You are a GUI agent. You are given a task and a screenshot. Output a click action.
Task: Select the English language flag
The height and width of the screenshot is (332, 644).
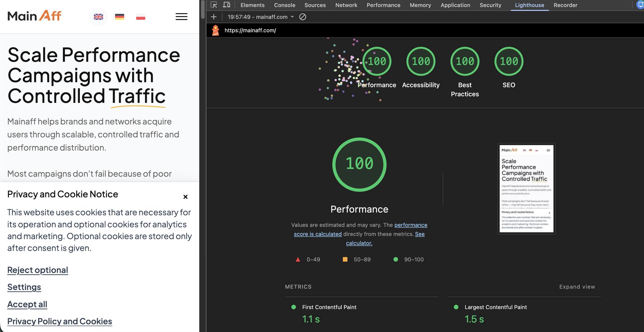pyautogui.click(x=98, y=17)
